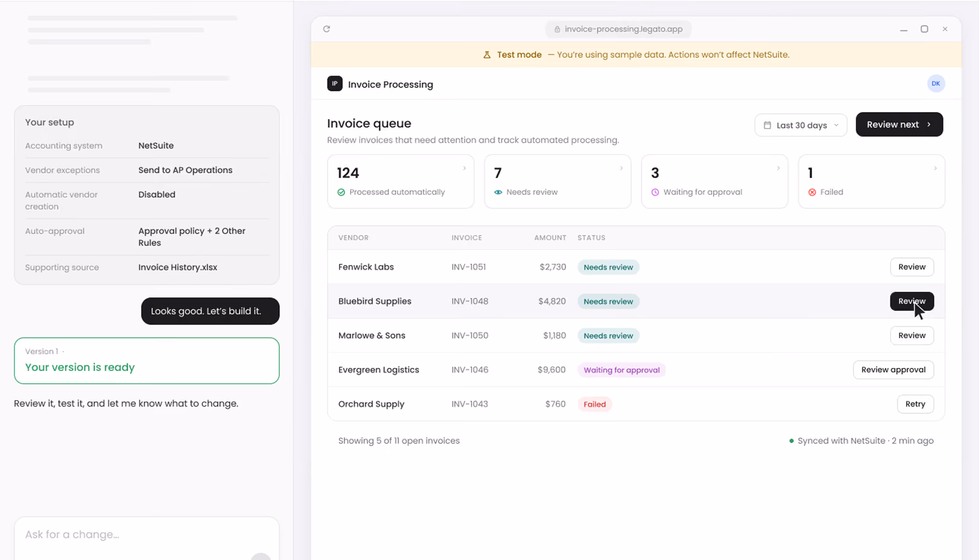Click the green sync status dot

click(791, 441)
